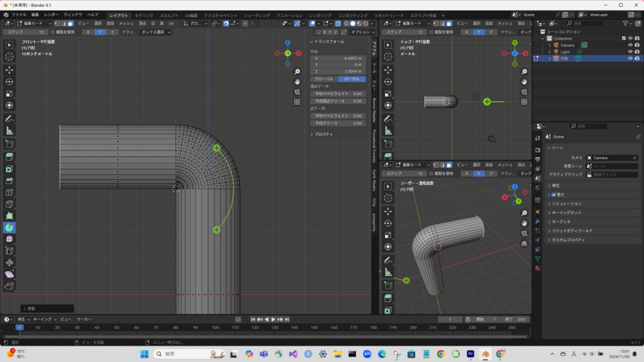Pick the Knife tool in left toolbar
Image resolution: width=644 pixels, height=362 pixels.
pos(9,203)
